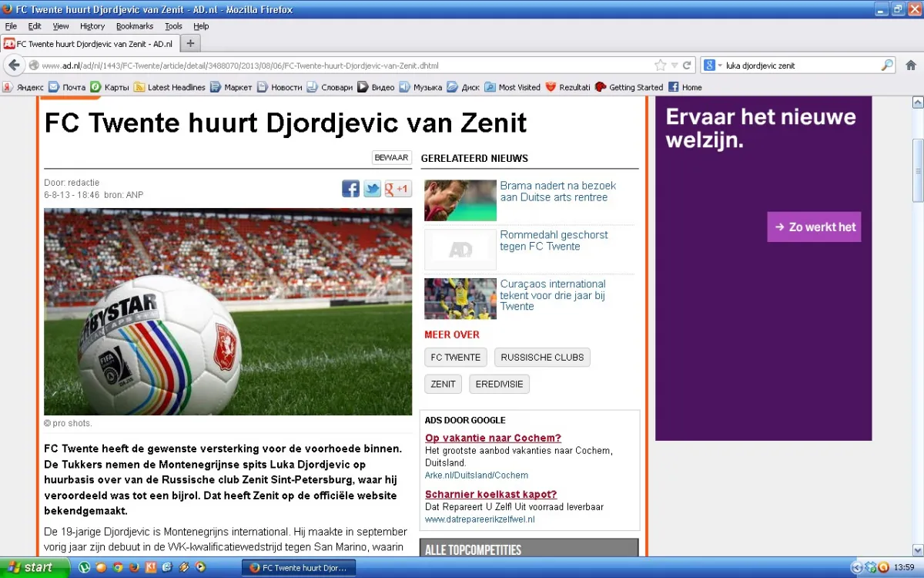Screen dimensions: 924x578
Task: Click the scrollbar up arrow
Action: [917, 102]
